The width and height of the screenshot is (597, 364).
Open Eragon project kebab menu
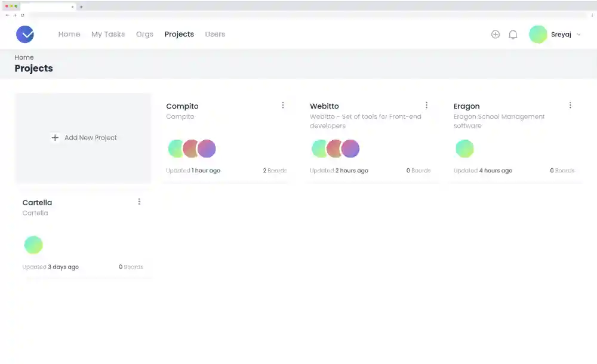point(570,105)
